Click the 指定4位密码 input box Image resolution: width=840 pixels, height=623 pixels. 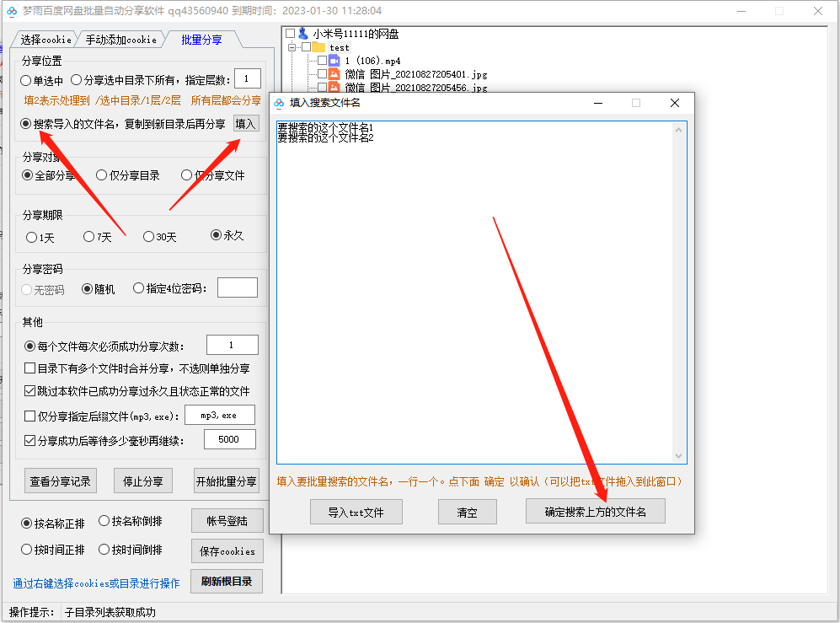pyautogui.click(x=237, y=287)
